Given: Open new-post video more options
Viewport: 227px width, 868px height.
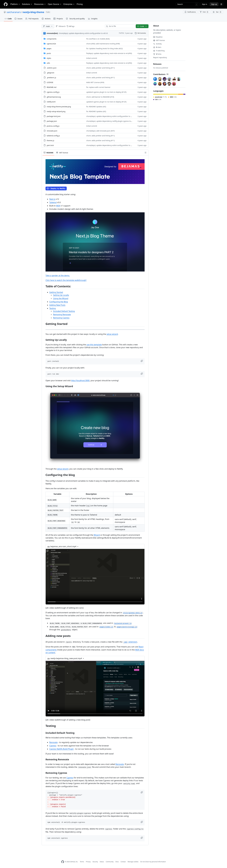Looking at the screenshot, I should [x=142, y=711].
